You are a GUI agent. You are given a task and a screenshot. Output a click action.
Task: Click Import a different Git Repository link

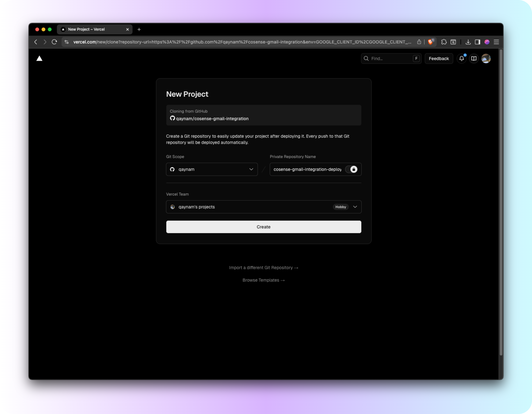(x=264, y=268)
